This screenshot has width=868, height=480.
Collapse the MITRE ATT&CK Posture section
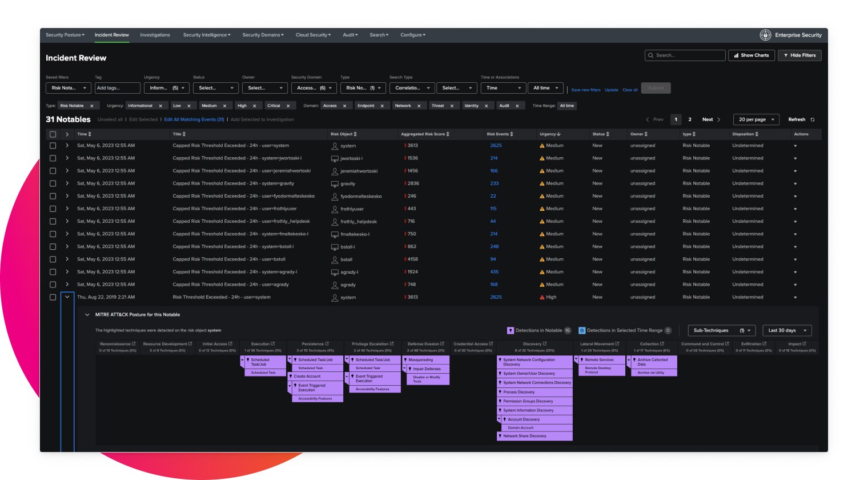(x=87, y=314)
